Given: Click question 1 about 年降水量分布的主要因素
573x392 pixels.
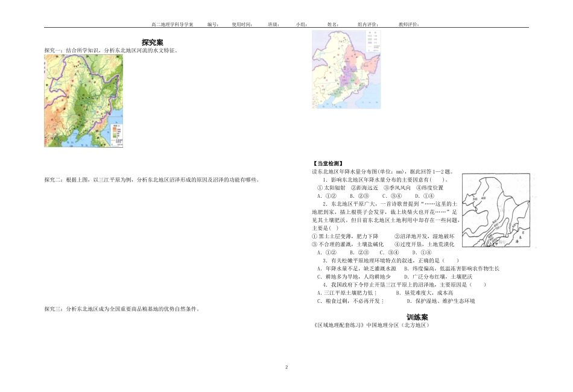Looking at the screenshot, I should [385, 180].
